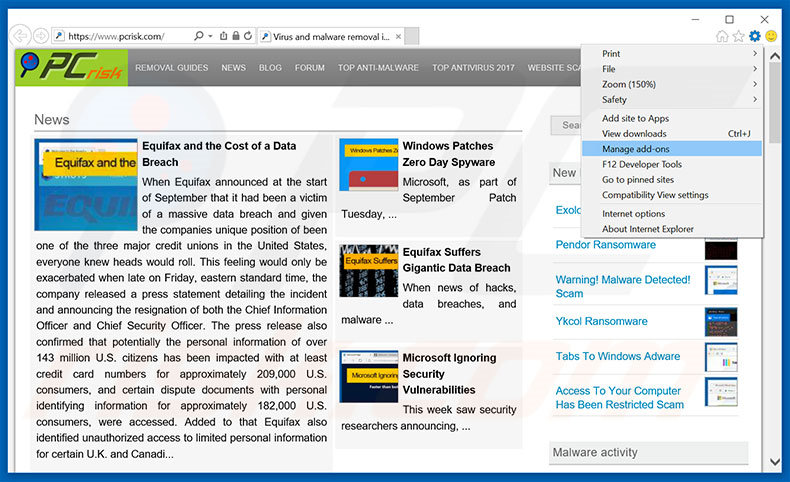Open Favorites star icon
790x482 pixels.
[x=739, y=36]
